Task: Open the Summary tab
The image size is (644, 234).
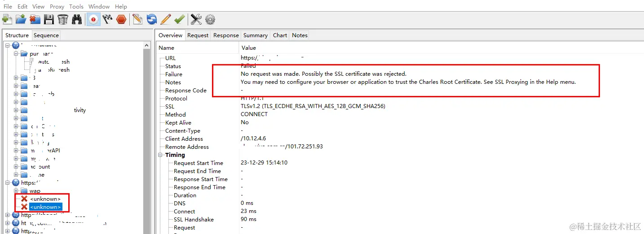Action: click(x=256, y=35)
